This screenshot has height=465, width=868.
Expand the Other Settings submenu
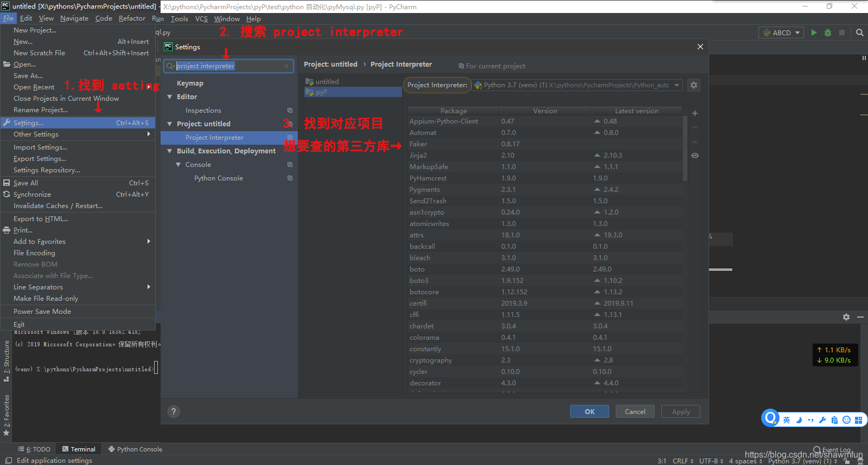pyautogui.click(x=78, y=134)
